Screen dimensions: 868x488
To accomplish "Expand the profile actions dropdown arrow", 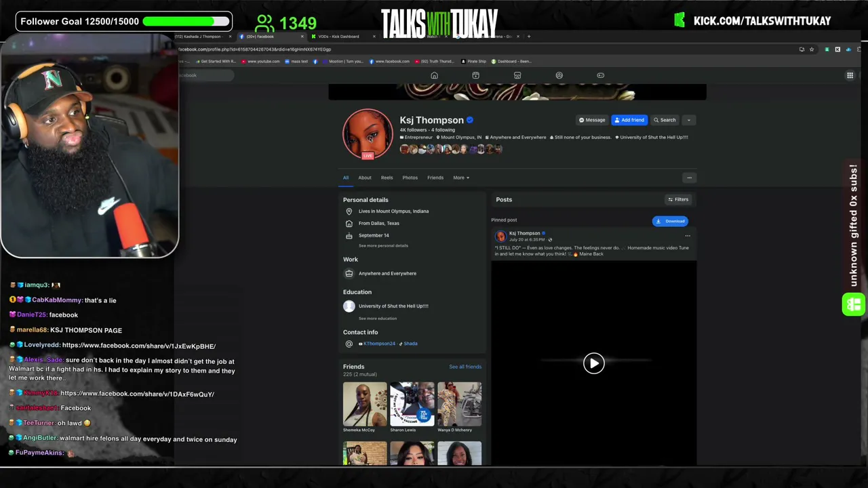I will 688,120.
